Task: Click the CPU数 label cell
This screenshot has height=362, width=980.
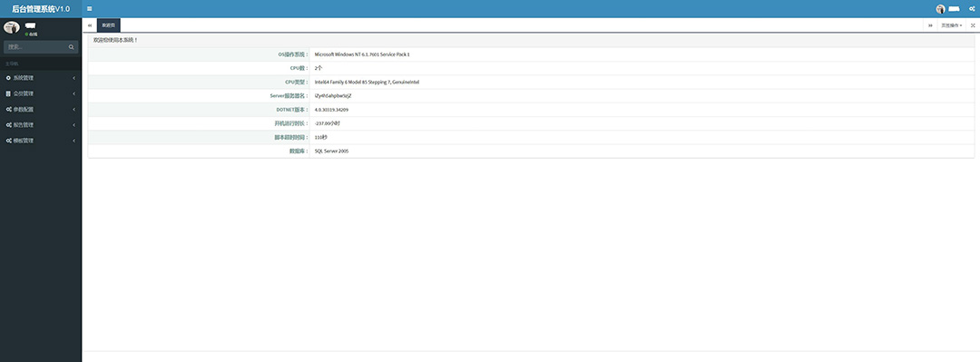Action: click(199, 68)
